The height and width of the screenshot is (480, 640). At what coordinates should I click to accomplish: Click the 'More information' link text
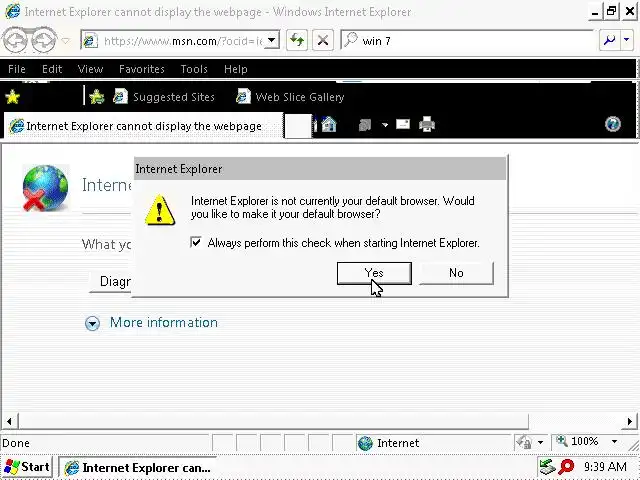[x=164, y=322]
